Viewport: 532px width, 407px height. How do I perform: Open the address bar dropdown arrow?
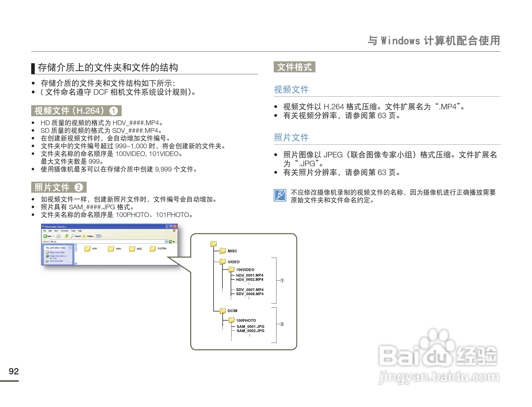point(166,242)
